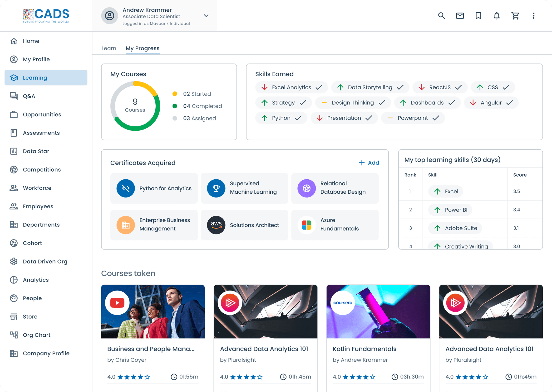Image resolution: width=552 pixels, height=392 pixels.
Task: Click the AWS Solutions Architect certificate icon
Action: pos(216,225)
